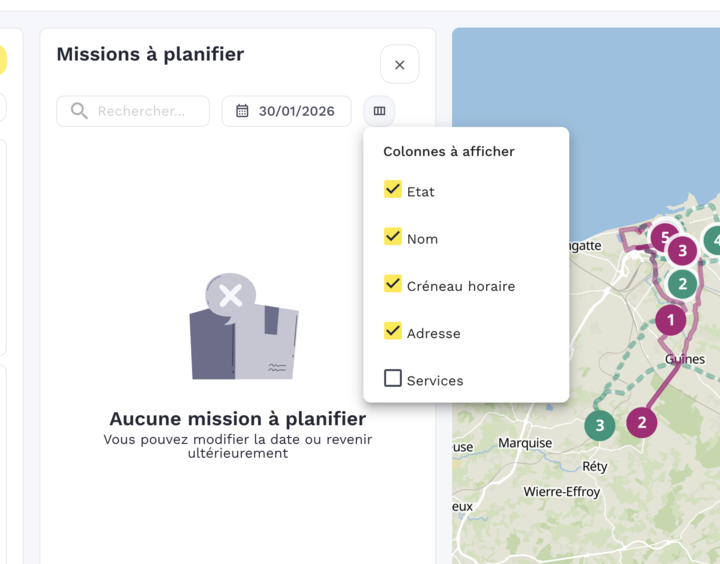The image size is (720, 564).
Task: Toggle the columns display icon button
Action: click(379, 111)
